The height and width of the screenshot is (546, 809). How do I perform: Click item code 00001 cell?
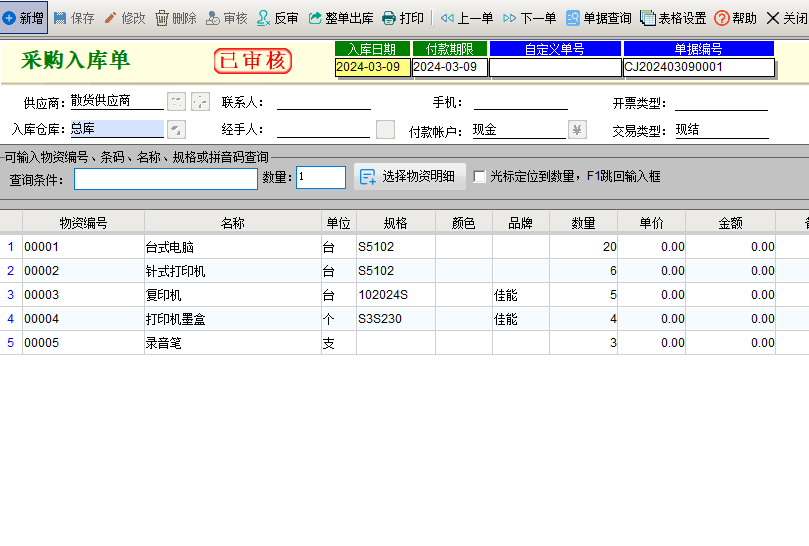click(x=83, y=247)
